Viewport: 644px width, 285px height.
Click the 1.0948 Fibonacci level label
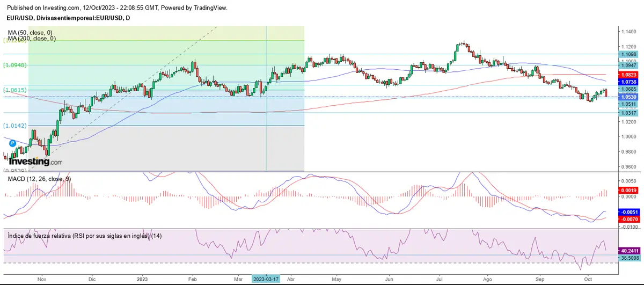pos(15,65)
